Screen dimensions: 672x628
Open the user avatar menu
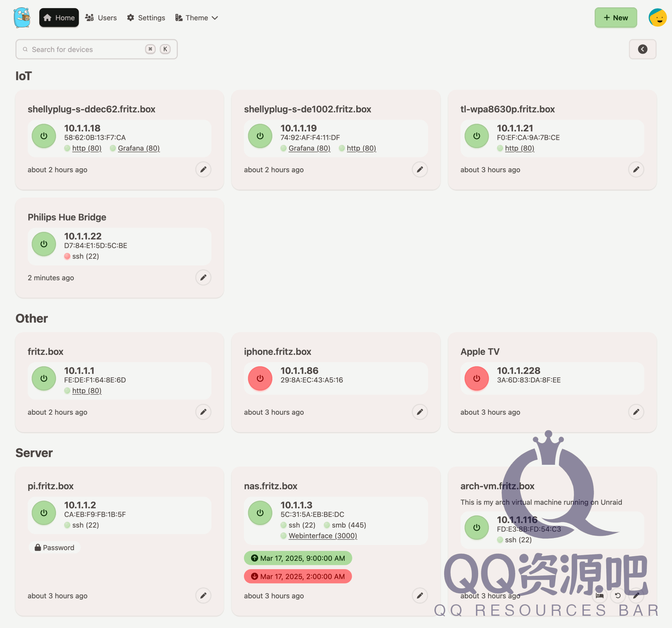[x=657, y=18]
